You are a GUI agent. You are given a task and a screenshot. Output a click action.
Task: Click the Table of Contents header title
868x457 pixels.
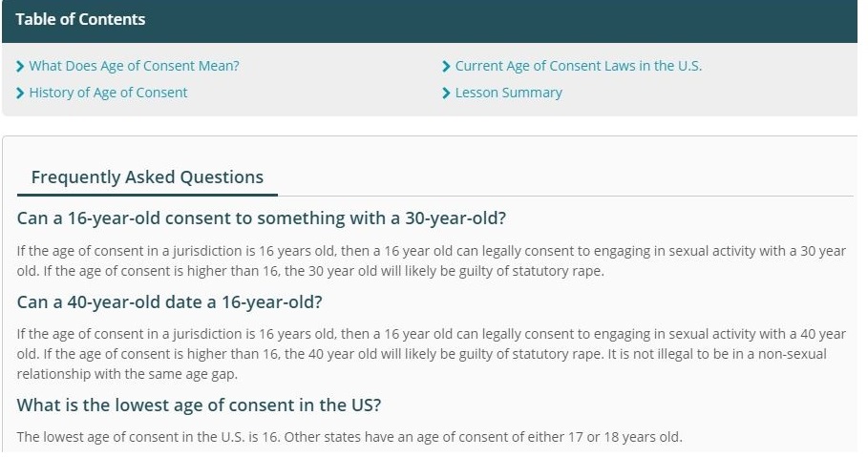(80, 19)
